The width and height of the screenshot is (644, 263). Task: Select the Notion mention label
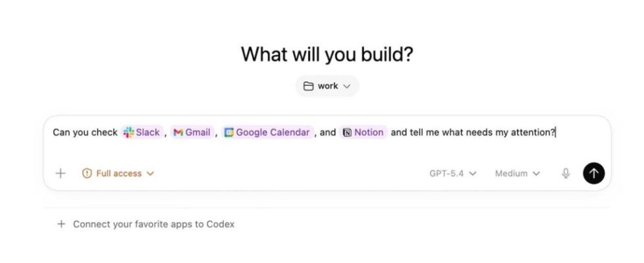[x=369, y=132]
